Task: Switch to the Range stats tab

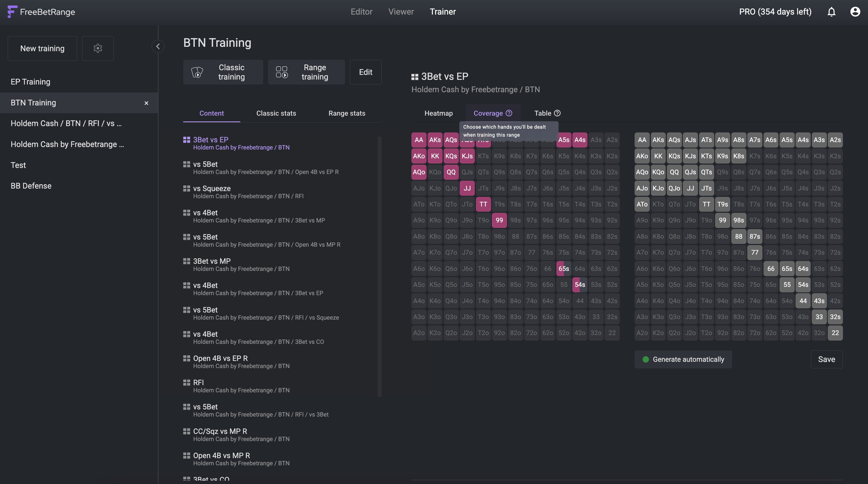Action: [347, 113]
